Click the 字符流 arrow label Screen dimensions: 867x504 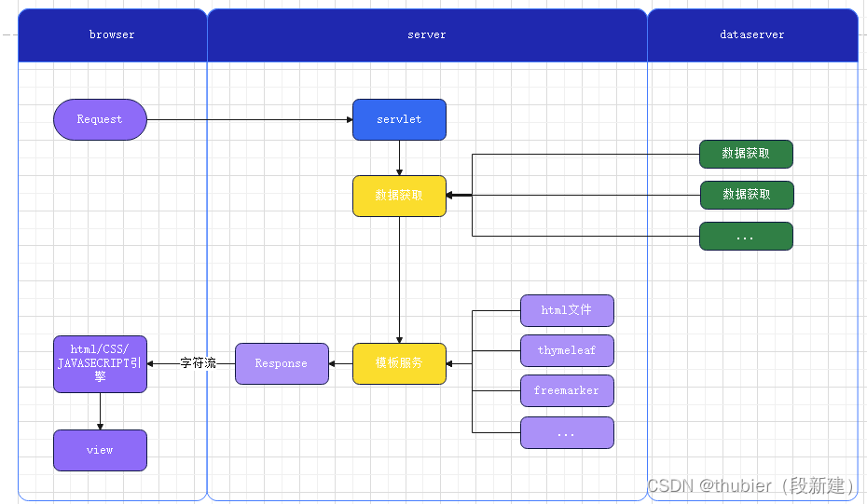pyautogui.click(x=198, y=363)
